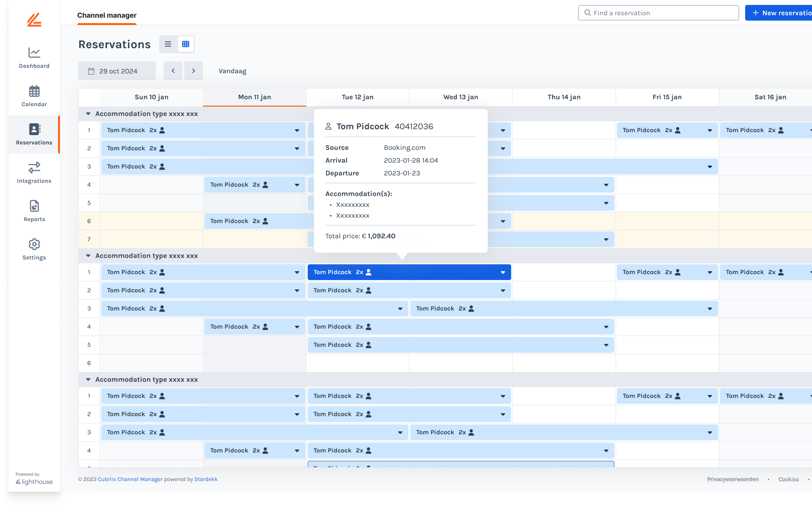This screenshot has height=508, width=812.
Task: Open the Privacyvoorwaarden link
Action: [733, 480]
